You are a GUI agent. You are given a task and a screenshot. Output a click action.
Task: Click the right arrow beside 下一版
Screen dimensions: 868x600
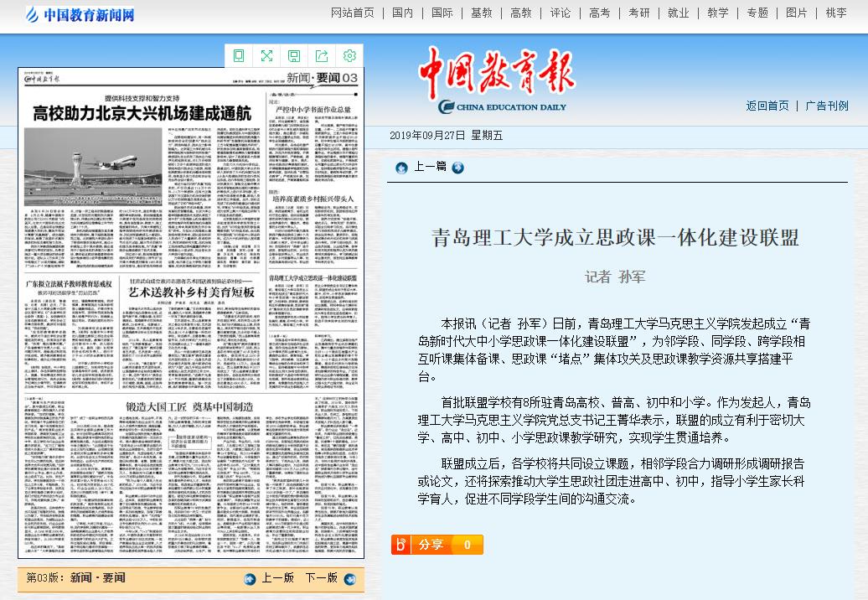click(349, 578)
